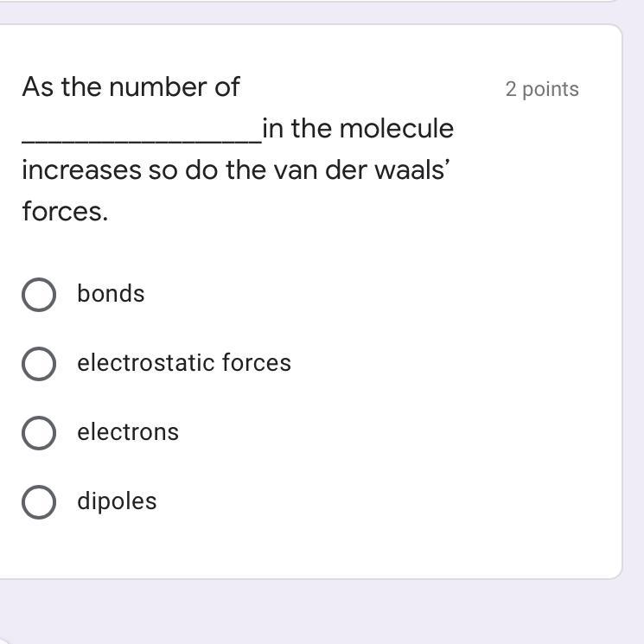Click the word 'forces.' ending the question
This screenshot has width=644, height=644.
pos(65,212)
